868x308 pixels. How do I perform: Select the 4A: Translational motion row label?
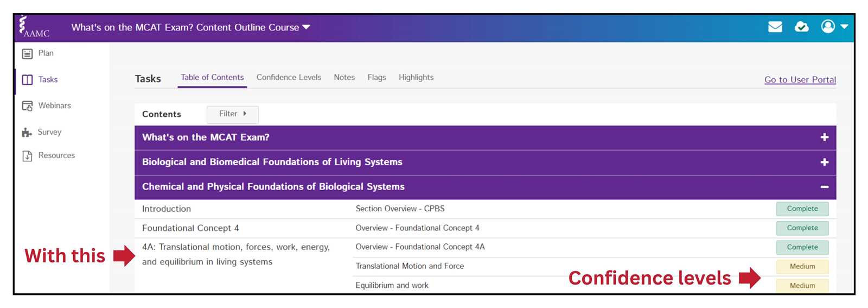[236, 254]
